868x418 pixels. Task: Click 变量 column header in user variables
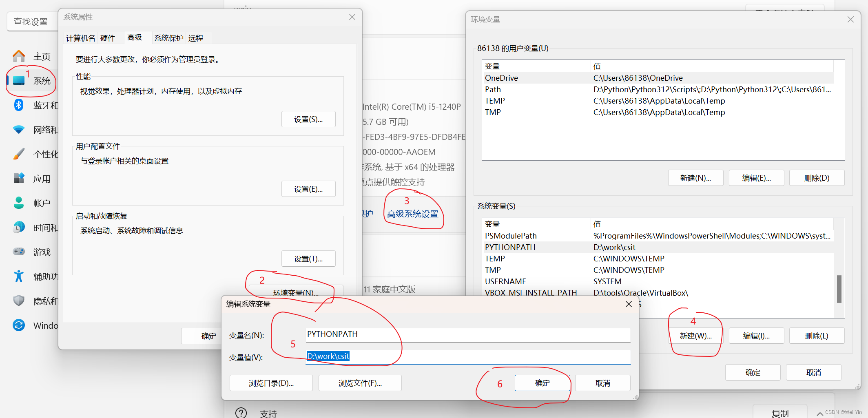tap(536, 66)
